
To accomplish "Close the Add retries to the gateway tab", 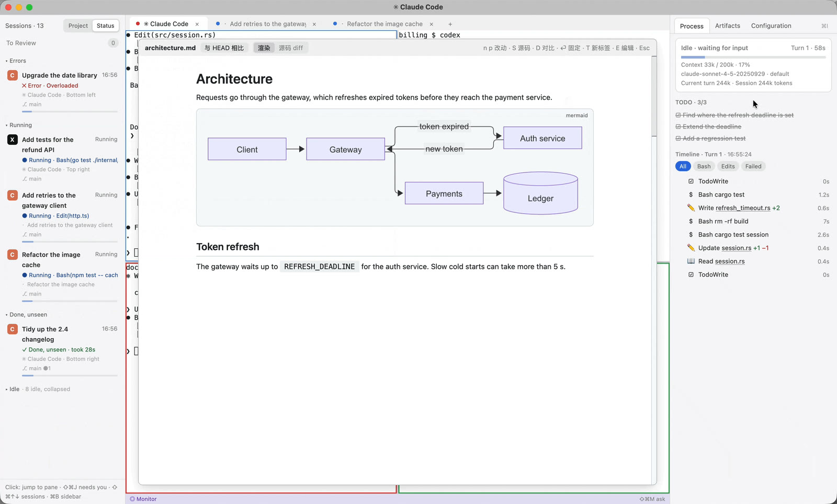I will click(x=314, y=24).
